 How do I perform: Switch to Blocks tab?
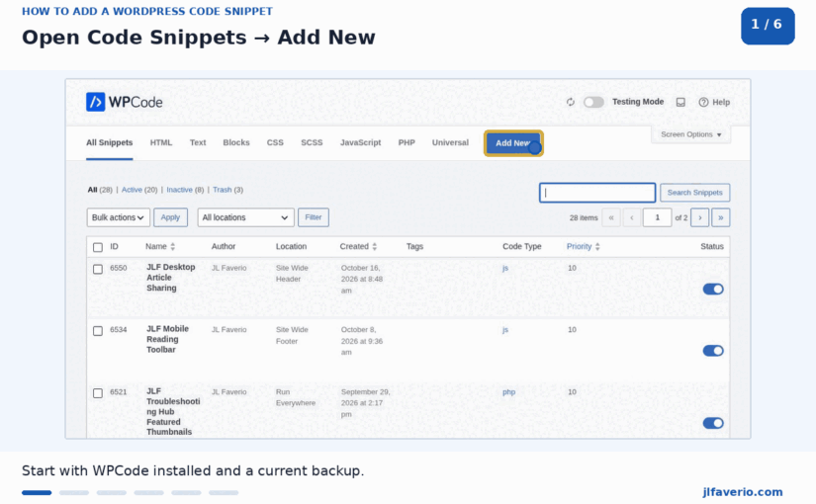point(236,142)
